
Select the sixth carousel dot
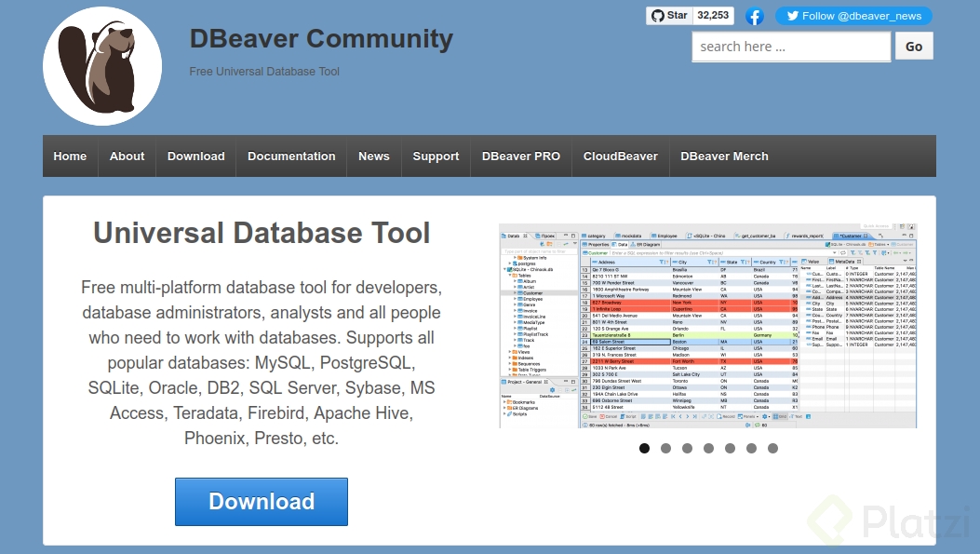tap(751, 449)
